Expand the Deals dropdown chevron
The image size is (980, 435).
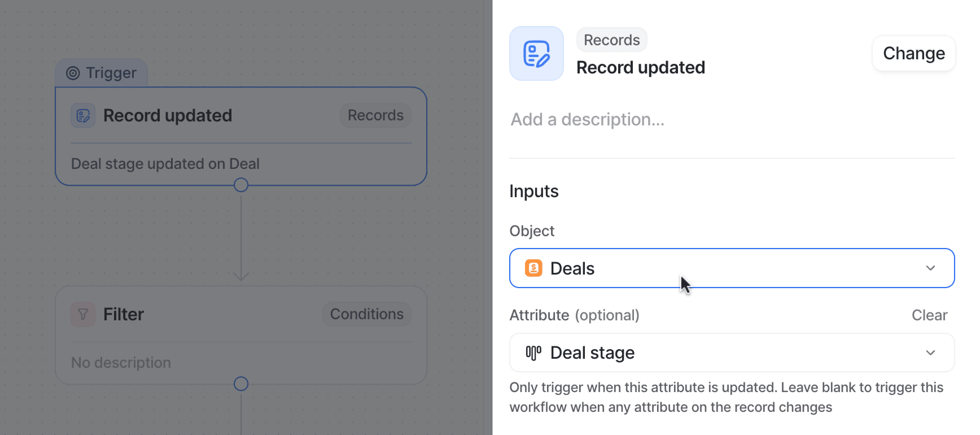coord(931,268)
